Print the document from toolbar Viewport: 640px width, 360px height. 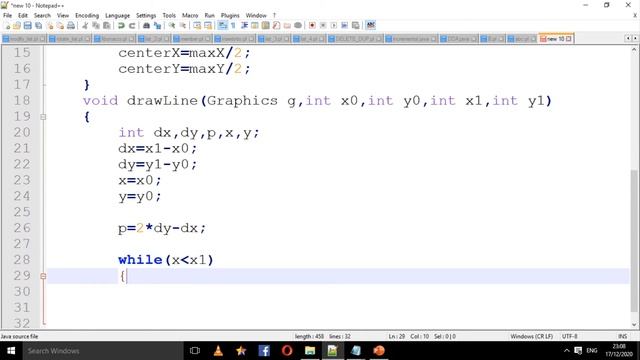point(71,26)
